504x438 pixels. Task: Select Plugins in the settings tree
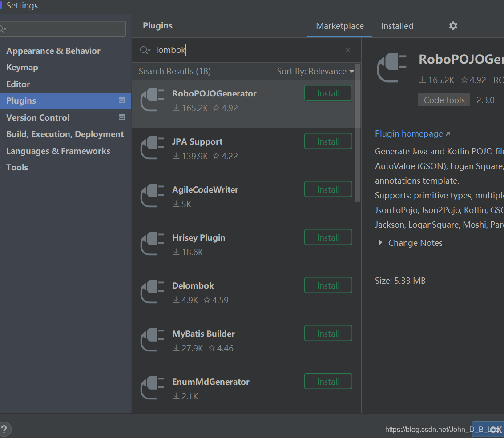coord(65,101)
